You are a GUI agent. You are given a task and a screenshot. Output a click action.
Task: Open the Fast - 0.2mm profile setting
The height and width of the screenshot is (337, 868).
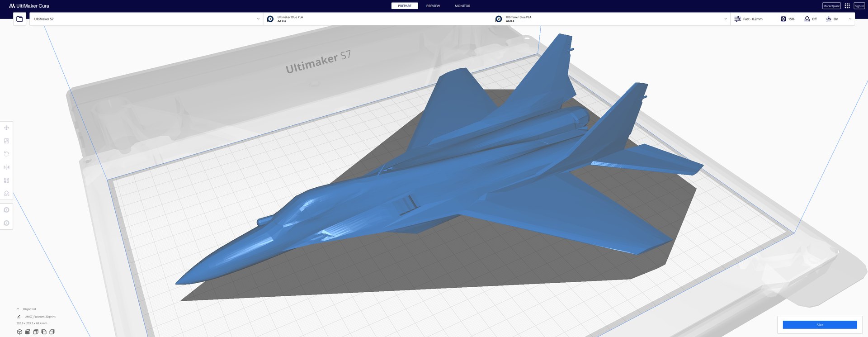(748, 19)
